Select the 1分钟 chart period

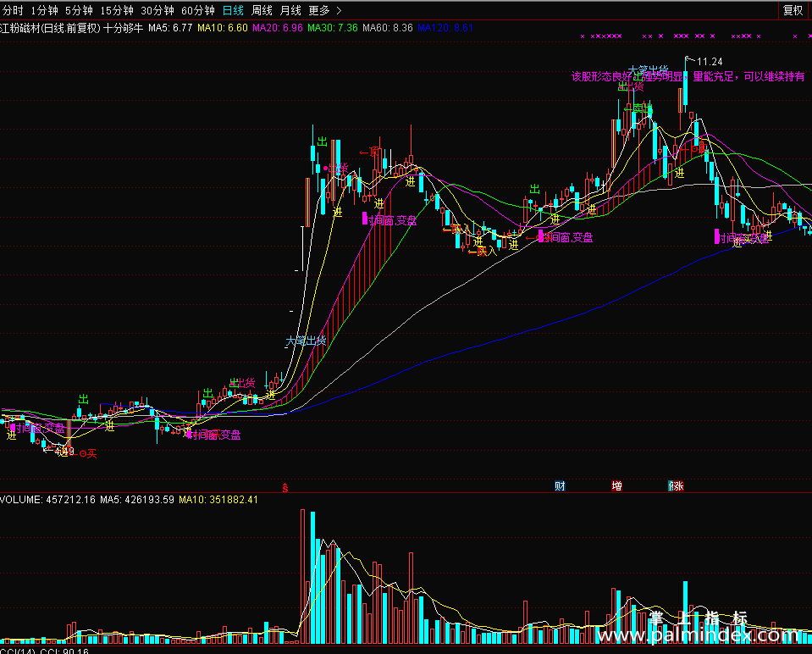pyautogui.click(x=44, y=10)
